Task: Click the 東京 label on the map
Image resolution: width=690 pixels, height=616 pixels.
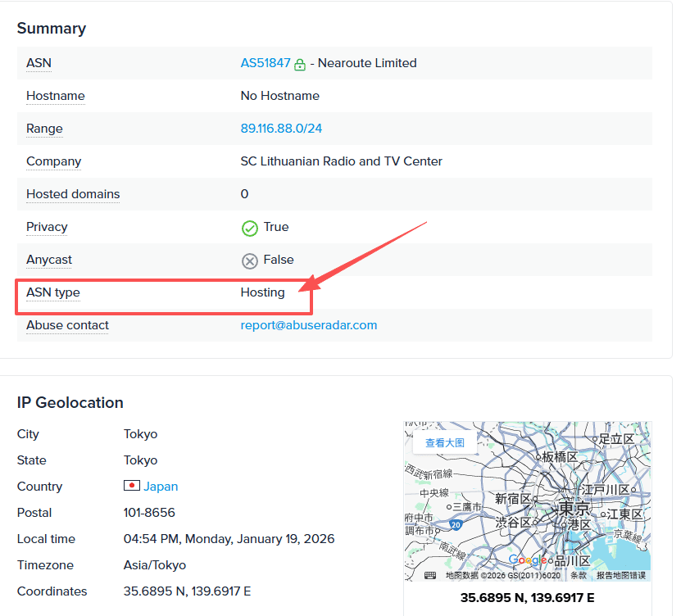Action: point(574,507)
